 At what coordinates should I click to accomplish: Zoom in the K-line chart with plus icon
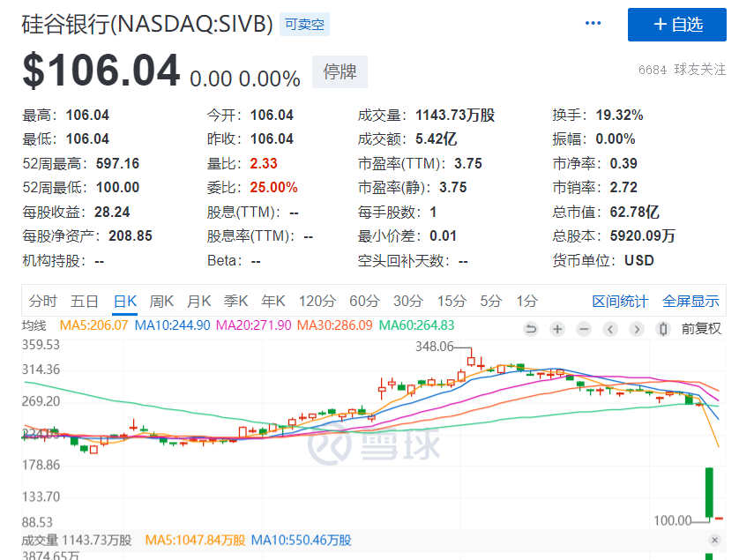tap(557, 329)
